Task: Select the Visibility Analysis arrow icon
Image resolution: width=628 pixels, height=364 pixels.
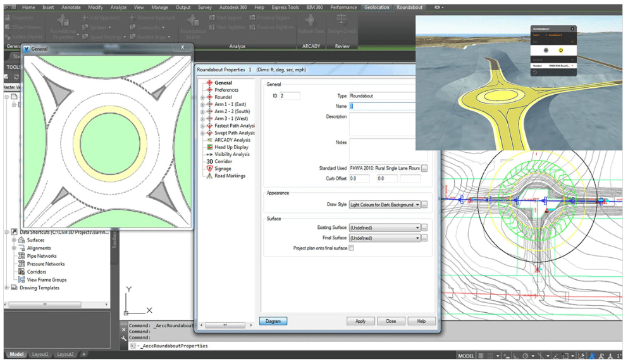Action: point(209,154)
